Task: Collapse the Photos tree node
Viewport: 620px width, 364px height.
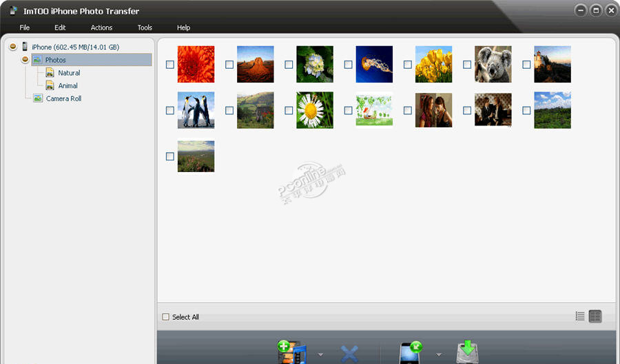Action: click(25, 60)
